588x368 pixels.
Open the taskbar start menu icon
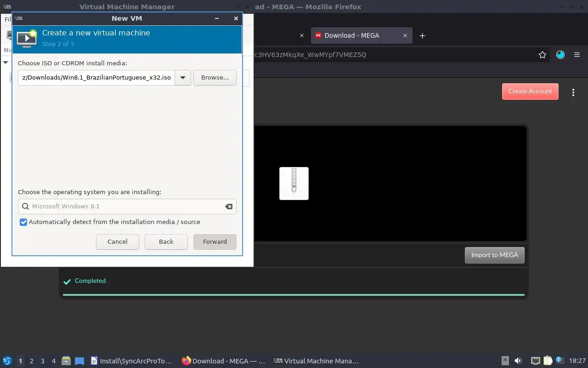click(7, 361)
